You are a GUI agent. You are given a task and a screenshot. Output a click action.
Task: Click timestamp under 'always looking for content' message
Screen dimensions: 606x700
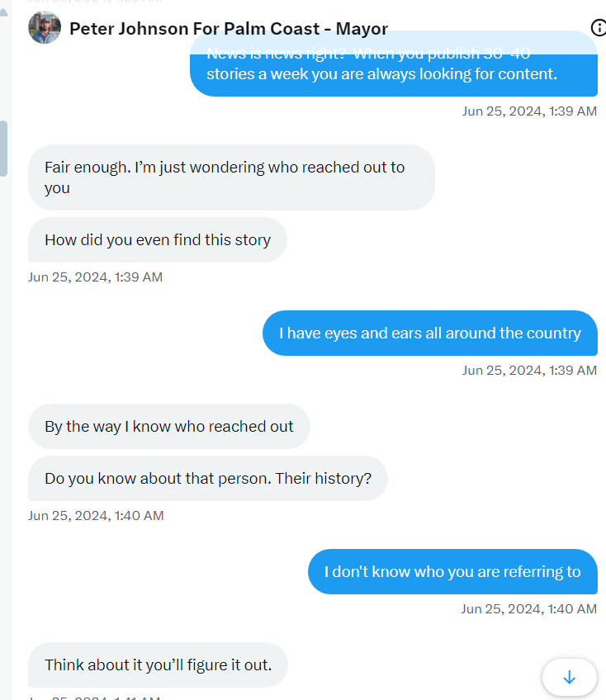tap(529, 111)
